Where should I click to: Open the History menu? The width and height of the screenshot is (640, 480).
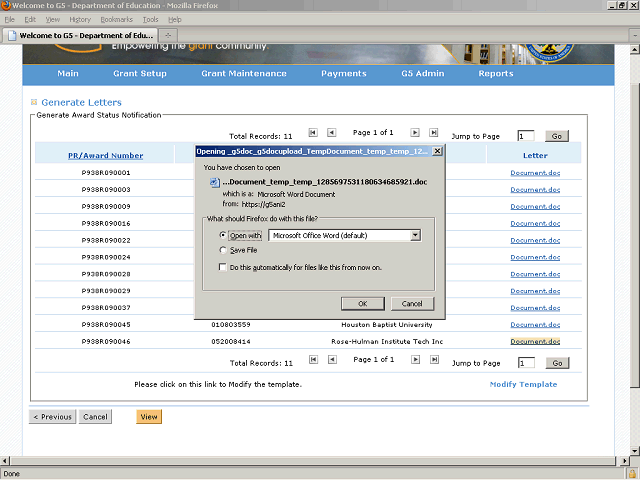tap(80, 19)
